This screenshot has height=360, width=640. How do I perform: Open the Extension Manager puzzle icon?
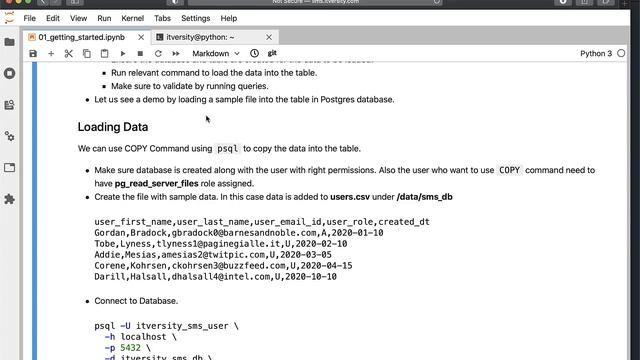click(9, 199)
